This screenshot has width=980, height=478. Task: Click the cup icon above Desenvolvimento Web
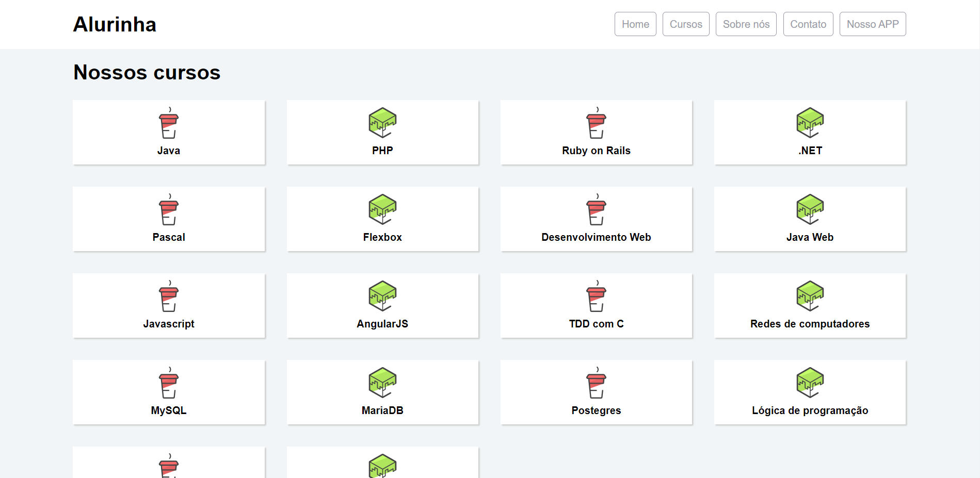click(596, 209)
